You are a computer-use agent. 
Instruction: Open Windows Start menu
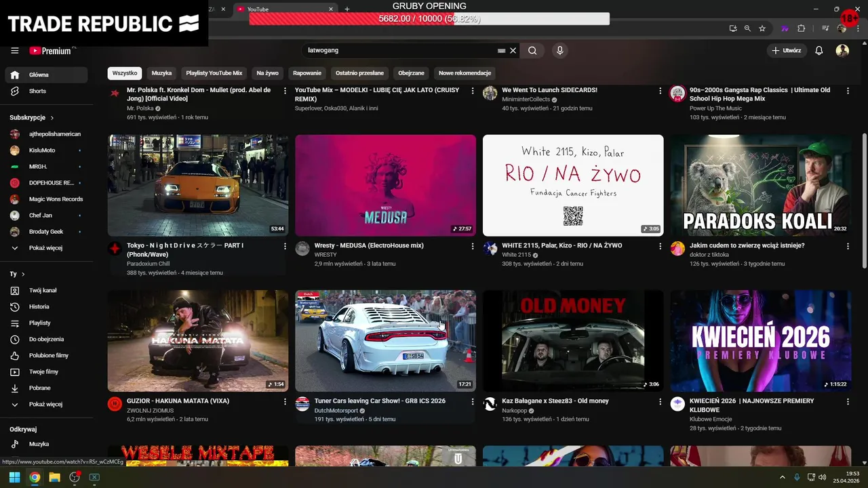14,477
